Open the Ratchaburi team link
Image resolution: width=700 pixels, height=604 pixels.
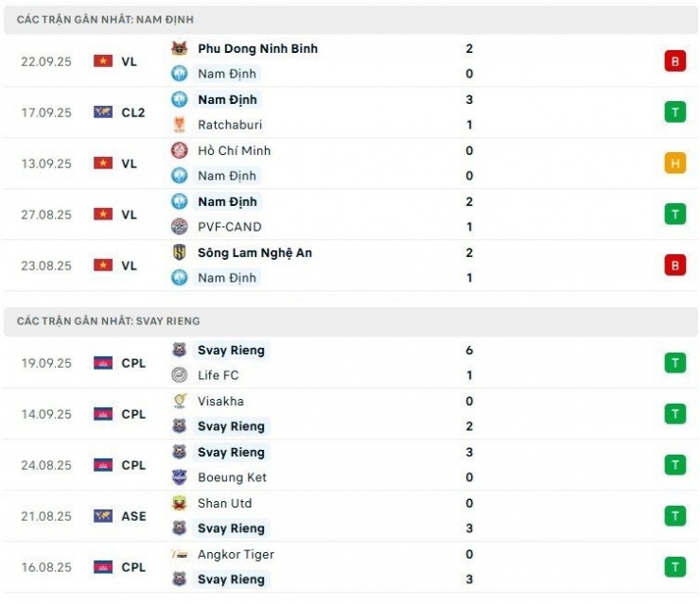pos(230,125)
